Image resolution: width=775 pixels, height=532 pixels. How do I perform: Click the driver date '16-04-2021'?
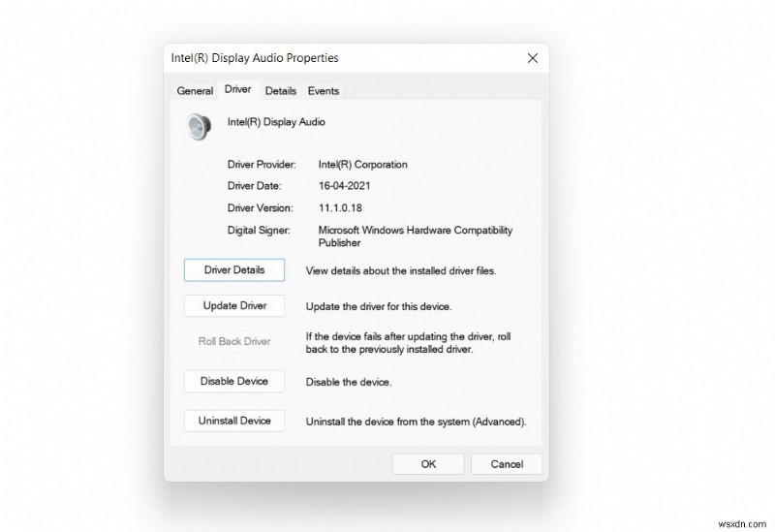pos(345,186)
